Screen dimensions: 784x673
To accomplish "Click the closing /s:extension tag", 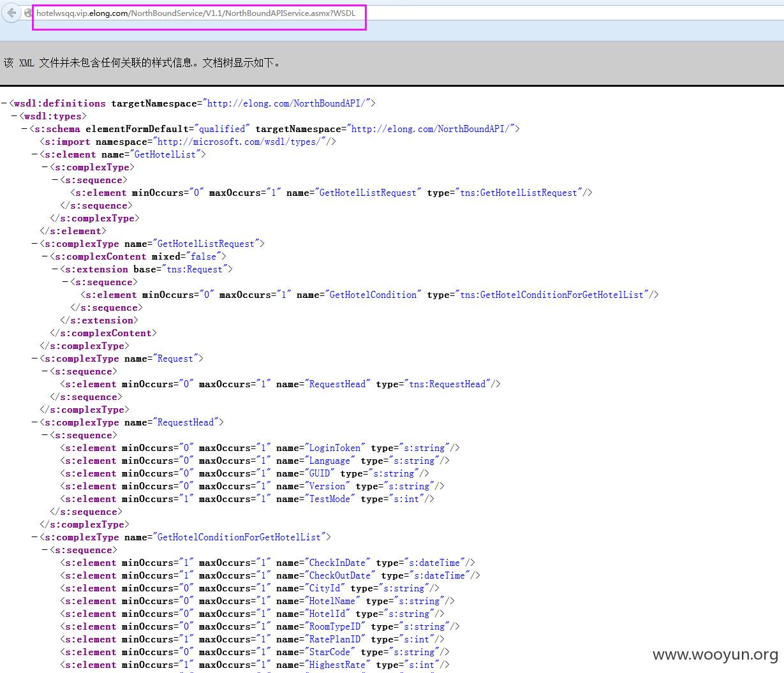I will click(99, 320).
